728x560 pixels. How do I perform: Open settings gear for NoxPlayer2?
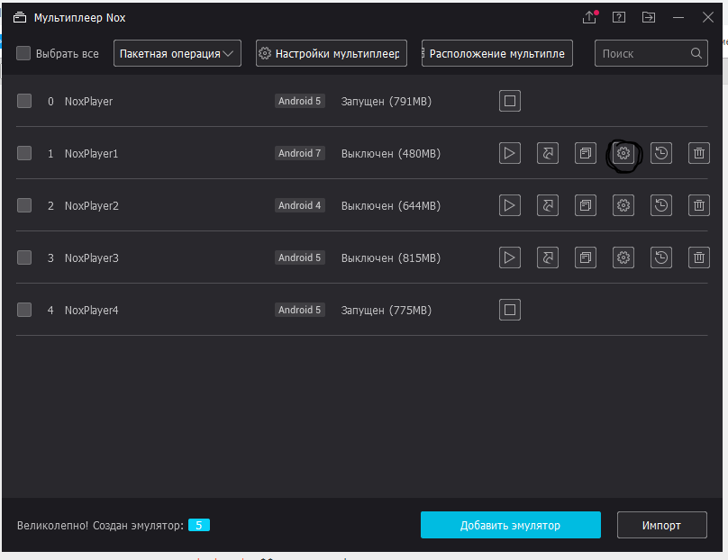pos(623,205)
